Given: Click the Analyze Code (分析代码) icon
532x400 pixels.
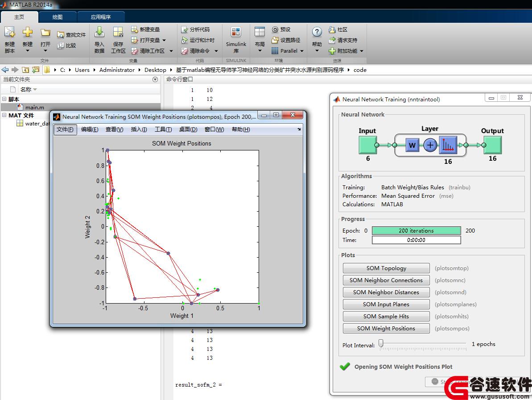Looking at the screenshot, I should point(184,29).
